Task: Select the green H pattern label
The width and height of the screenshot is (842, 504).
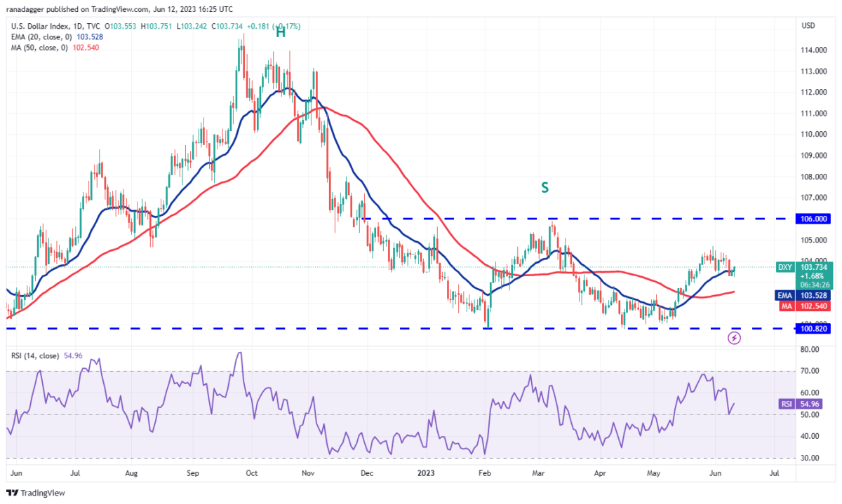Action: click(x=280, y=32)
